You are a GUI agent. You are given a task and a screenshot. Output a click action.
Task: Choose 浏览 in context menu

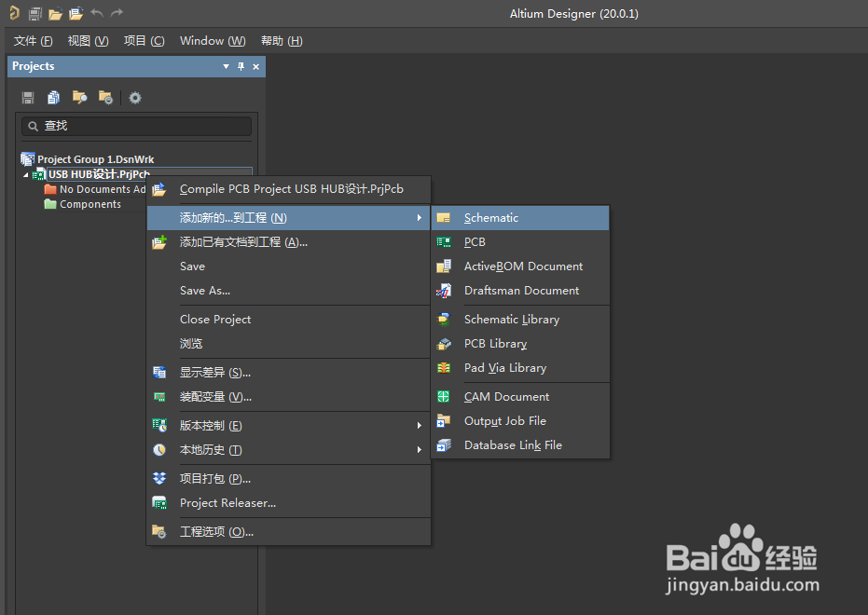point(288,344)
